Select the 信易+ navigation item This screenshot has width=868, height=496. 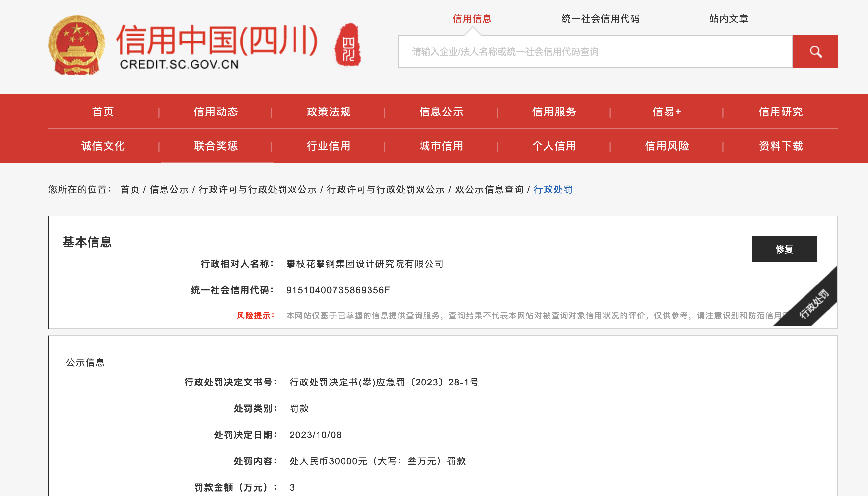point(667,112)
